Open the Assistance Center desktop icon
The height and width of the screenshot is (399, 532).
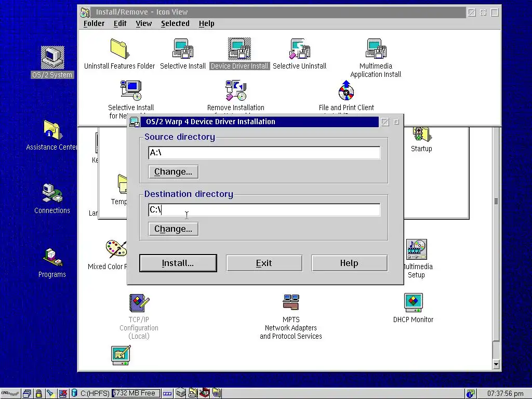click(52, 130)
